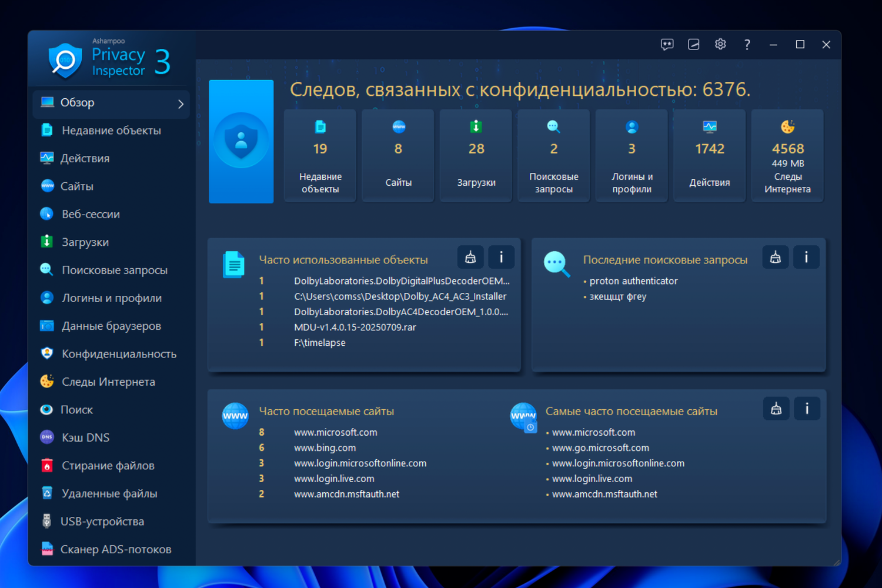Click the Сканер ADS-потоков icon

[x=47, y=549]
